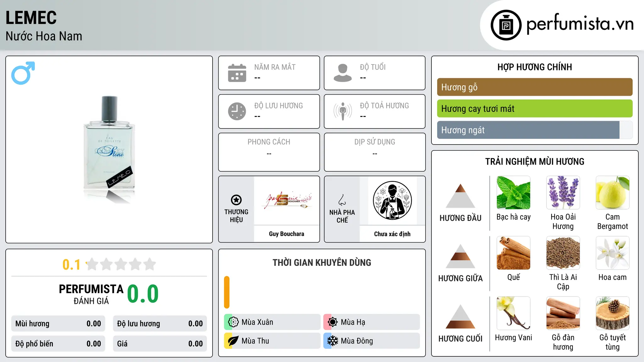Image resolution: width=644 pixels, height=362 pixels.
Task: Open the Quế cinnamon note image
Action: pyautogui.click(x=514, y=253)
